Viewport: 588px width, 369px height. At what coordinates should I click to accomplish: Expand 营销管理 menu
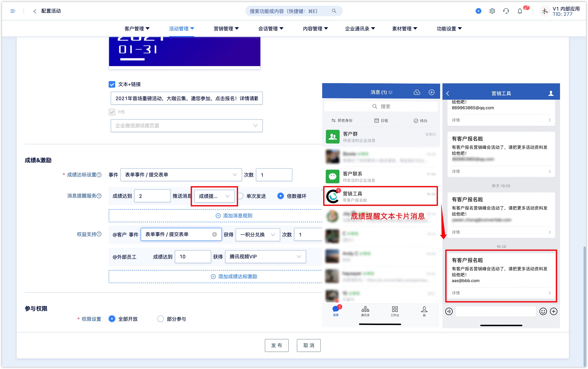click(226, 29)
